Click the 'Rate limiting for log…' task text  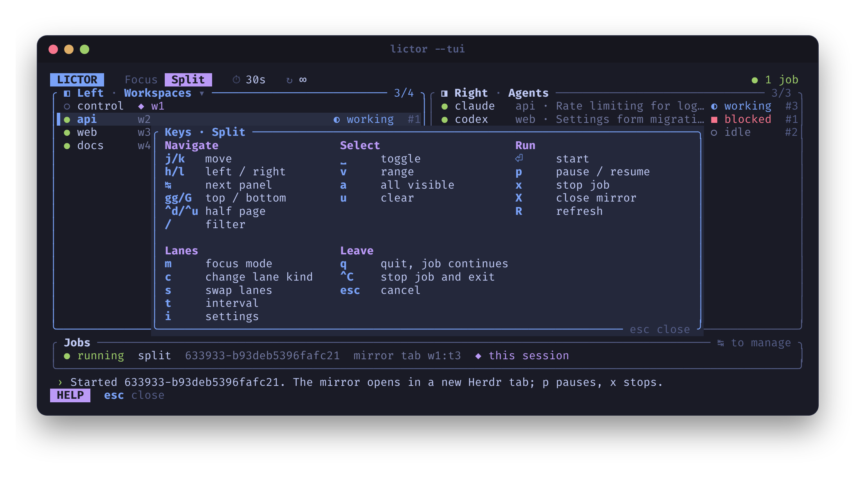point(630,106)
